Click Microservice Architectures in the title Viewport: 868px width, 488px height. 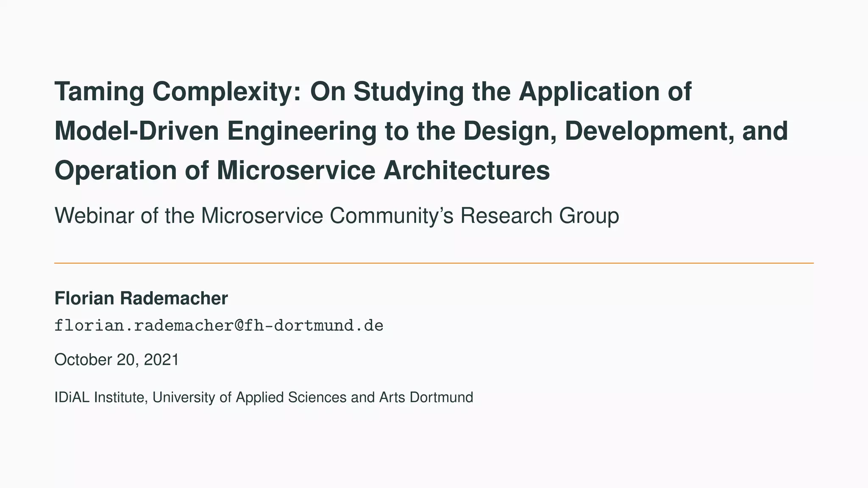pos(383,171)
